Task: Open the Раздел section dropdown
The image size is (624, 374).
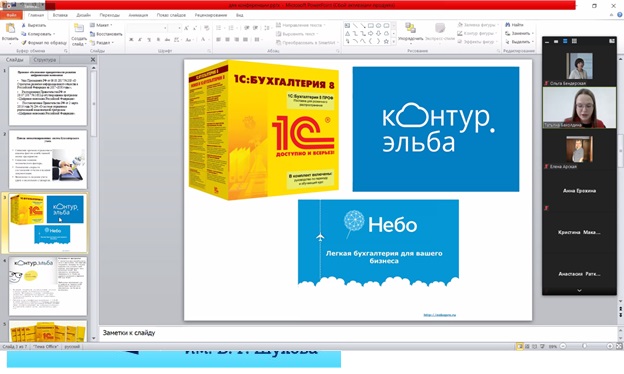Action: (102, 43)
